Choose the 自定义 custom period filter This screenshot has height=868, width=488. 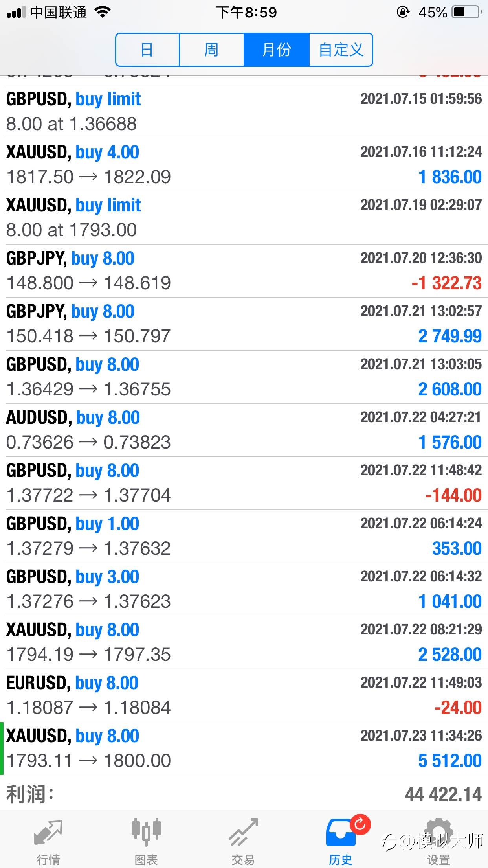[341, 50]
